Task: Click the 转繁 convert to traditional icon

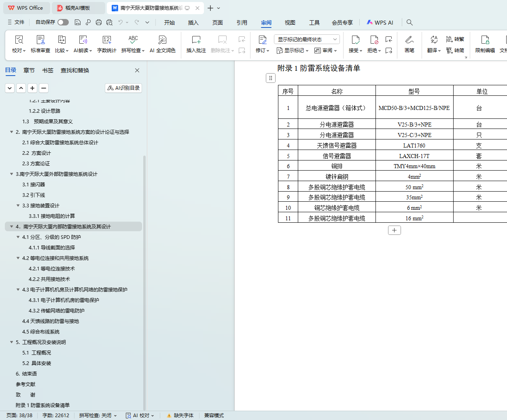Action: pos(455,39)
